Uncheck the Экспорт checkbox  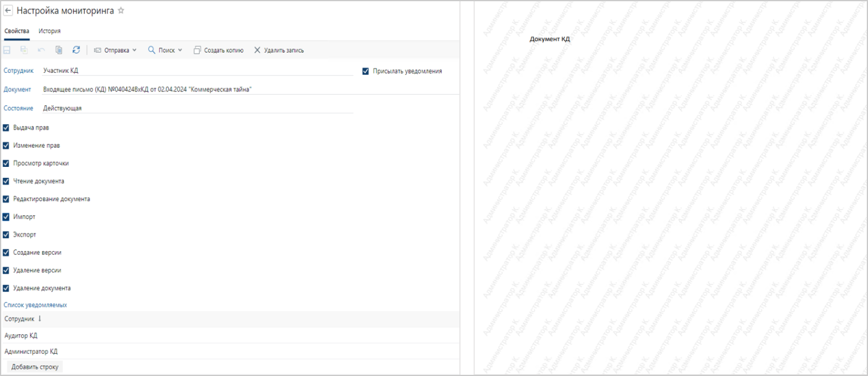point(6,234)
